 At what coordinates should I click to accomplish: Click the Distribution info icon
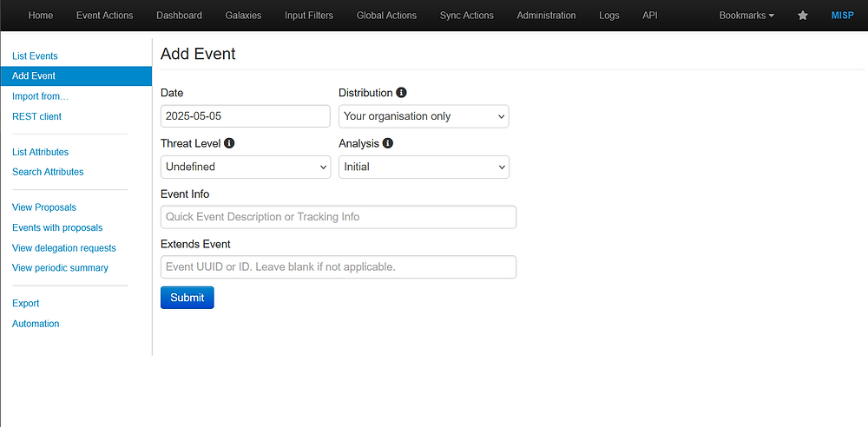[401, 93]
